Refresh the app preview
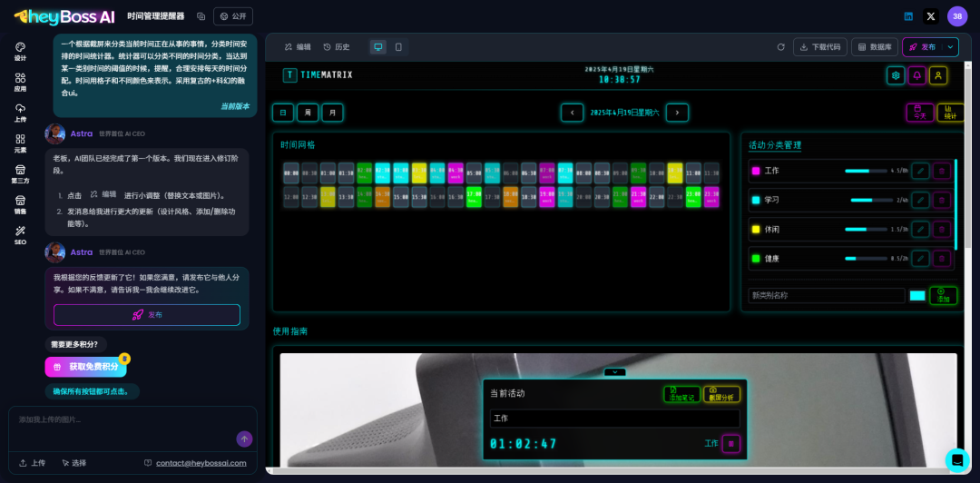980x483 pixels. pos(780,47)
